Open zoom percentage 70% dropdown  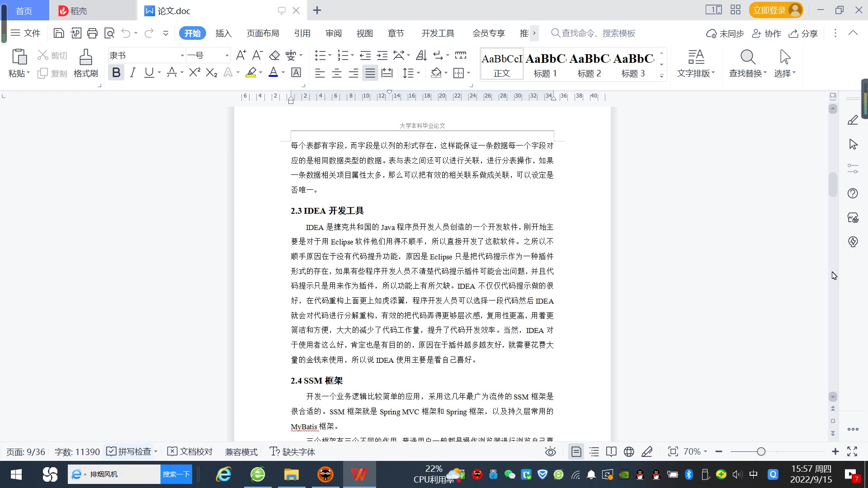tap(695, 451)
